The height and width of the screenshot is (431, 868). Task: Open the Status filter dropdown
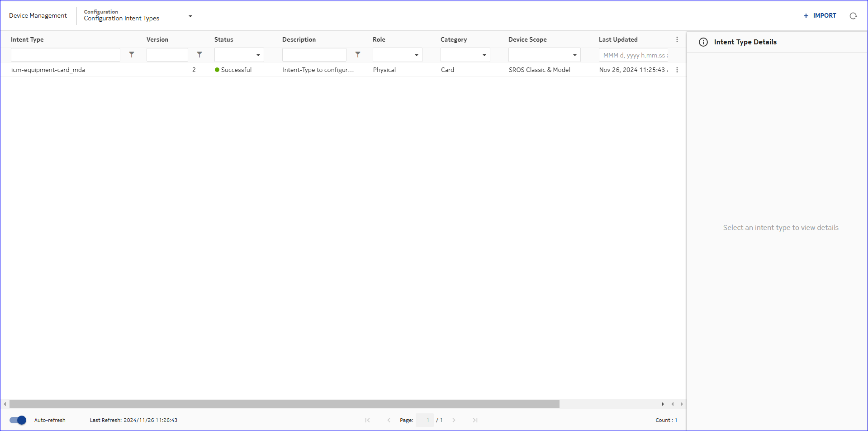(239, 55)
